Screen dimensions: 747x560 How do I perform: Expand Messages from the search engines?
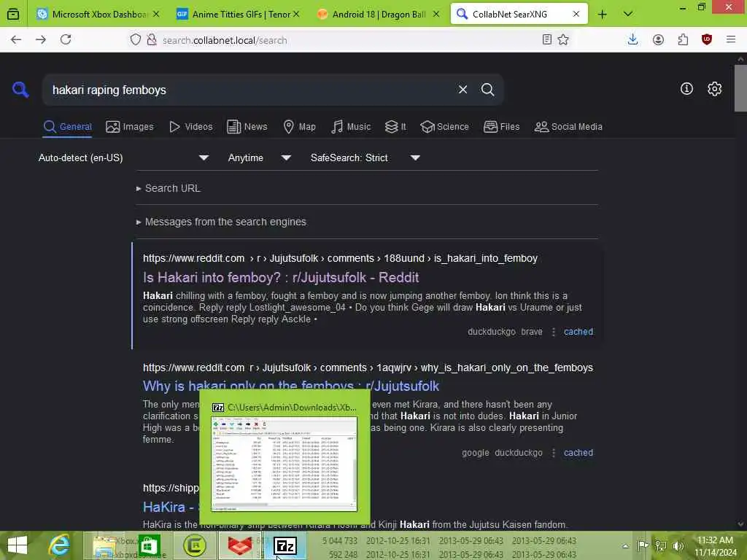pyautogui.click(x=221, y=222)
